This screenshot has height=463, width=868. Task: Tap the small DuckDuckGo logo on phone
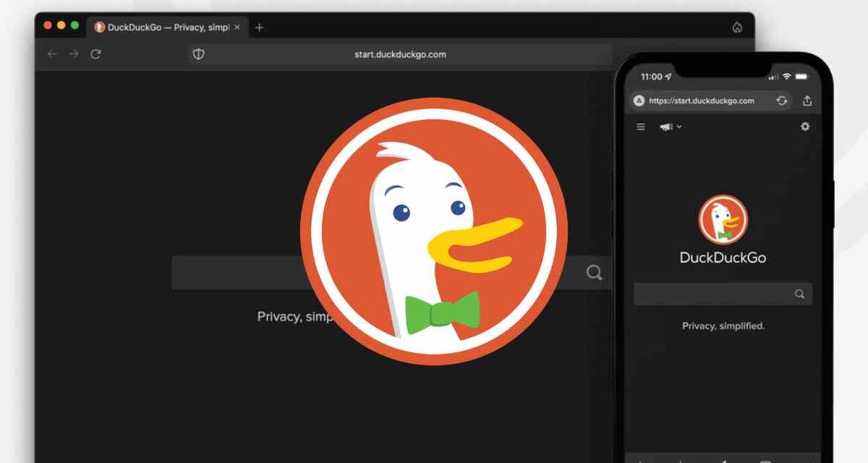pyautogui.click(x=723, y=219)
